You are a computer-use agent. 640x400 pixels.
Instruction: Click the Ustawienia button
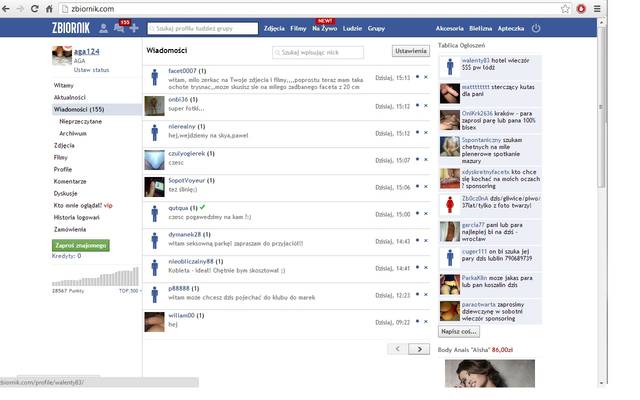[x=410, y=51]
